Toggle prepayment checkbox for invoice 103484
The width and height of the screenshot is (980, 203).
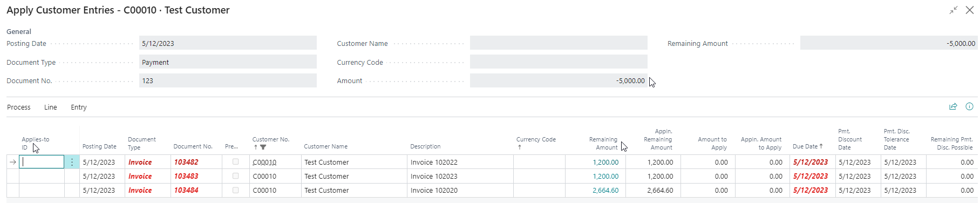(235, 190)
